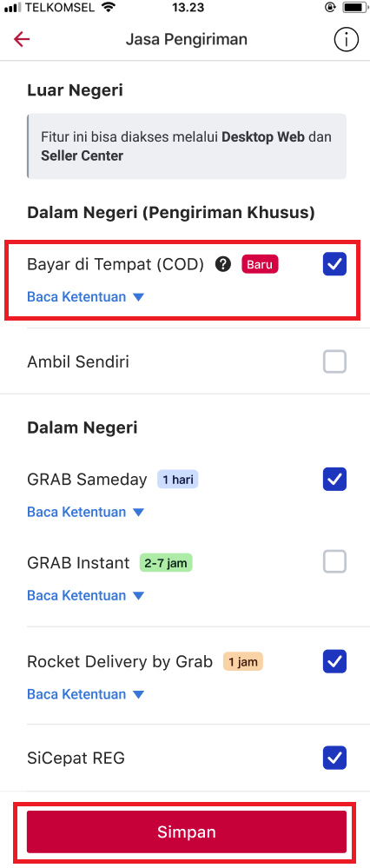Tap the red back arrow icon
The image size is (370, 868).
coord(22,39)
